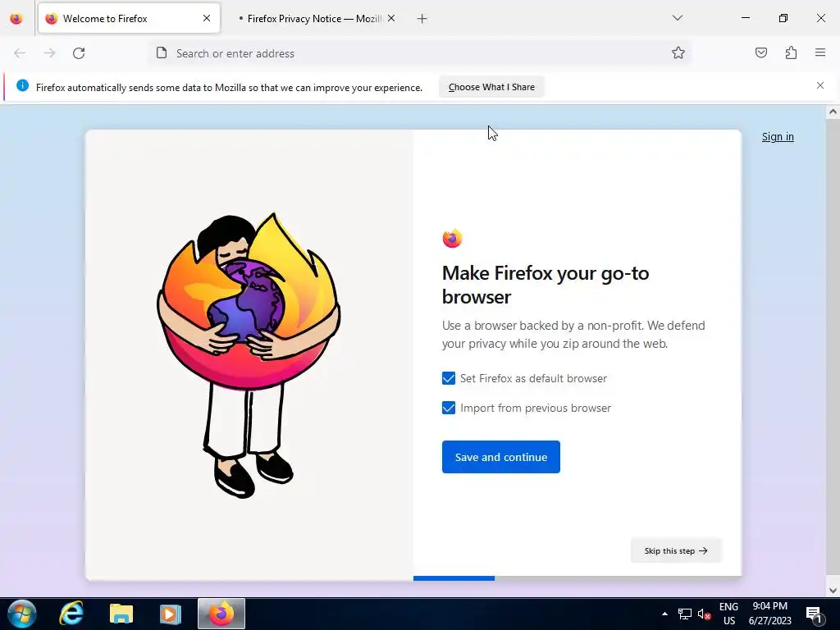Open the Windows Start menu
840x630 pixels.
pyautogui.click(x=22, y=614)
